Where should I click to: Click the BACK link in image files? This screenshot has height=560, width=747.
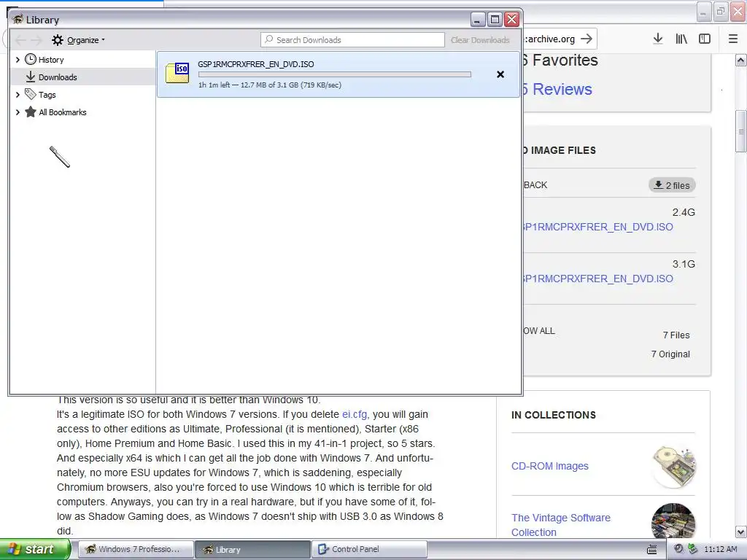tap(535, 184)
